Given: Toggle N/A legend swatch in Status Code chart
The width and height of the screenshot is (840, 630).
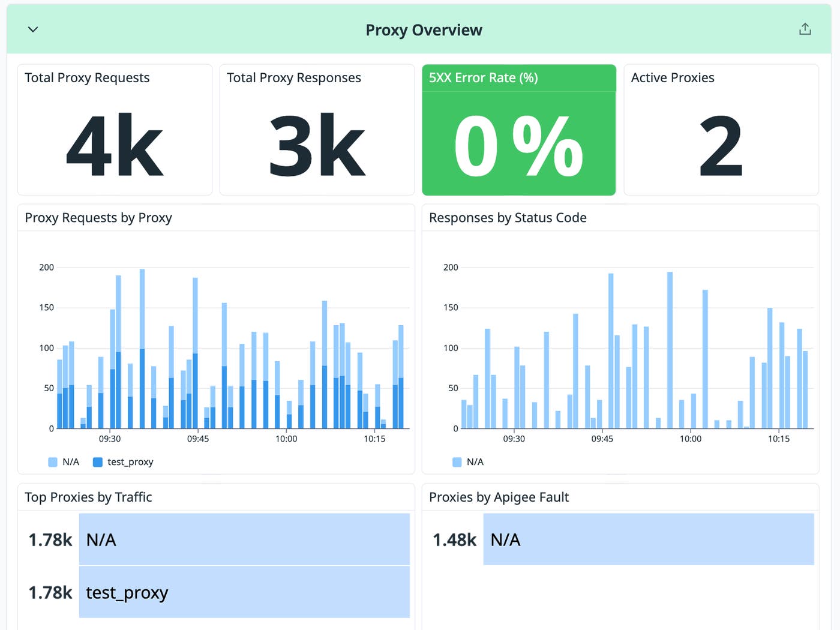Looking at the screenshot, I should [x=457, y=462].
